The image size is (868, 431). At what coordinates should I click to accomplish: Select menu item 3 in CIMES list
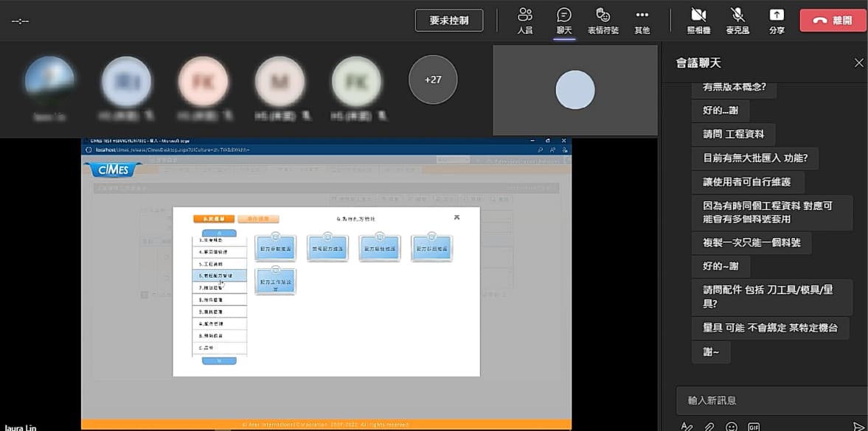click(219, 240)
